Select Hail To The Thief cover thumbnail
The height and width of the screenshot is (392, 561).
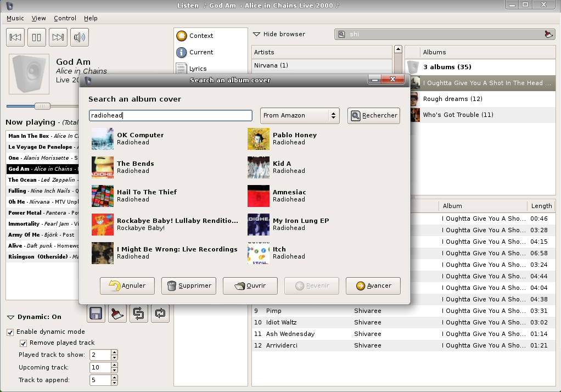[x=102, y=196]
